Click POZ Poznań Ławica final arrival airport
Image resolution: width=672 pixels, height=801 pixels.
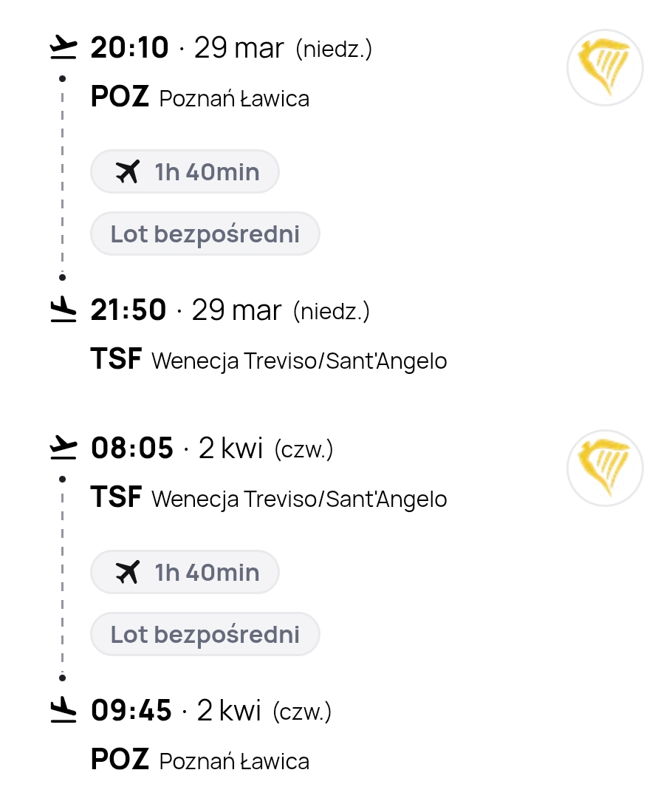point(199,760)
